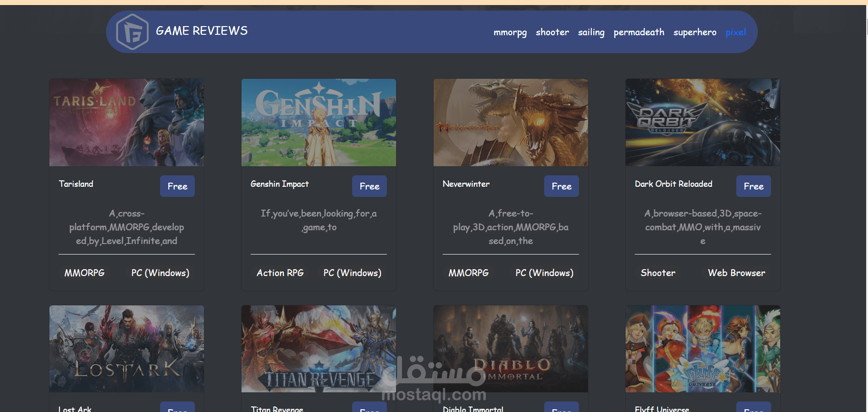
Task: Select the mmorpg category tab
Action: pyautogui.click(x=510, y=32)
